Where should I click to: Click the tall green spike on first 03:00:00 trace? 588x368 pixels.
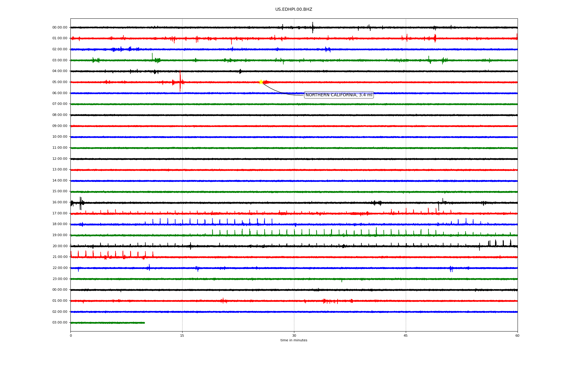[152, 56]
